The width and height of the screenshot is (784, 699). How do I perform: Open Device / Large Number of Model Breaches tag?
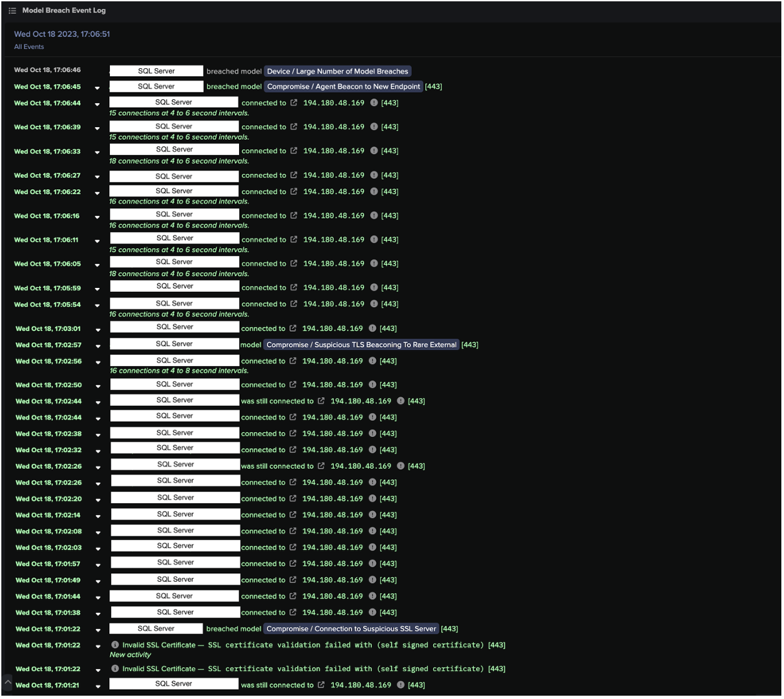point(338,71)
